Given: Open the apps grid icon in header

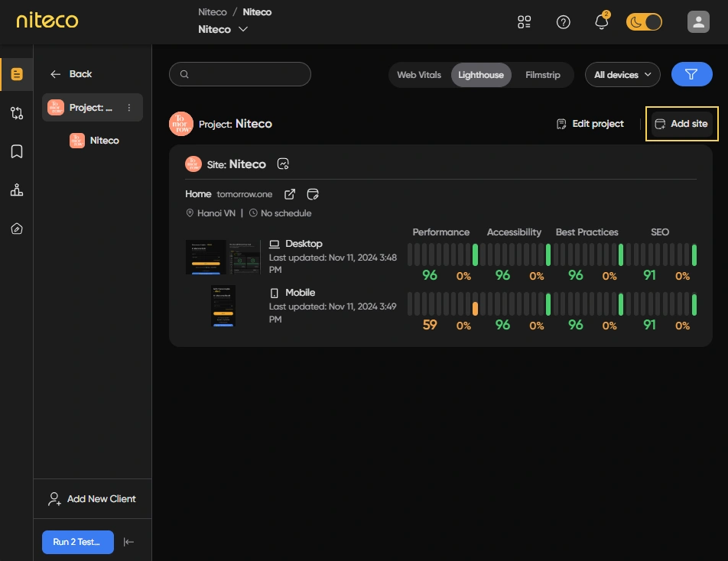Looking at the screenshot, I should pyautogui.click(x=524, y=22).
